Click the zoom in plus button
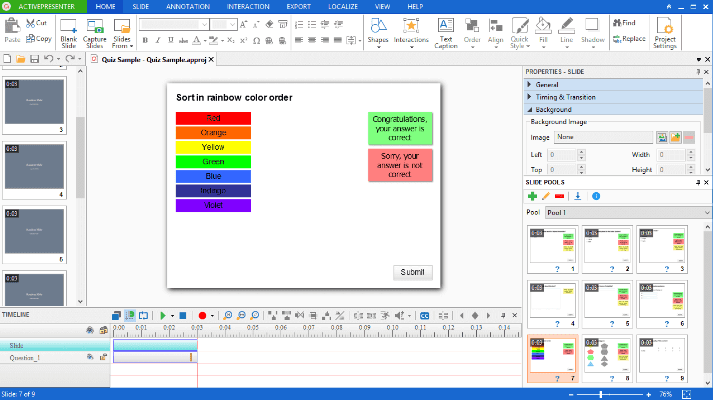713x400 pixels. [x=648, y=395]
